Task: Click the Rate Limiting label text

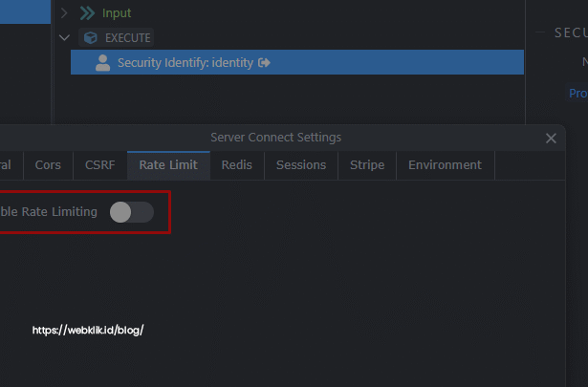Action: [x=49, y=212]
